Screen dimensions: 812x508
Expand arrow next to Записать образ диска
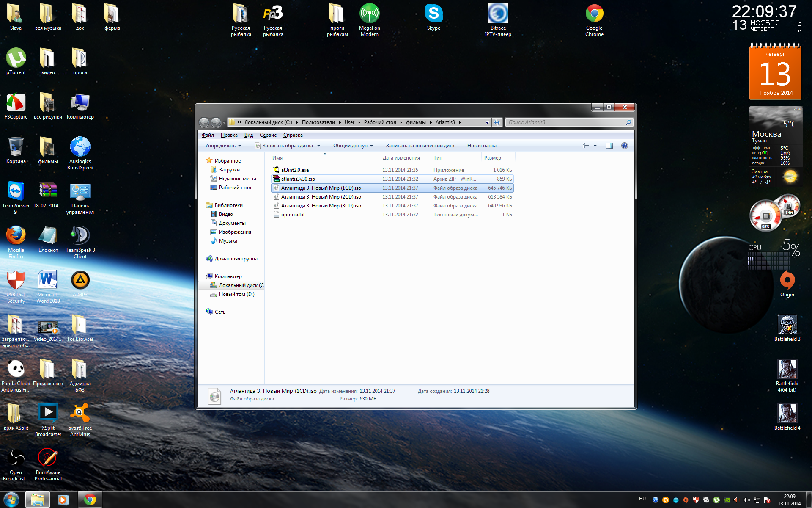coord(318,146)
